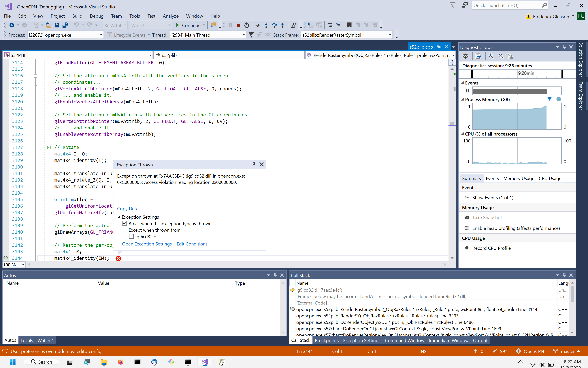Screen dimensions: 588x368
Task: Open the output diagnostics export icon
Action: [478, 56]
